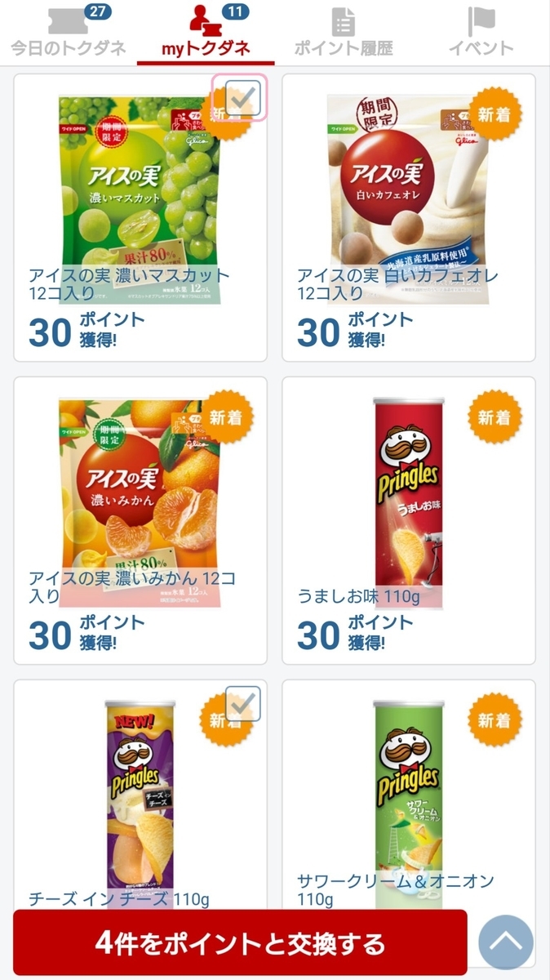Viewport: 550px width, 980px height.
Task: Click the 新着 badge on 白いカフェオレ card
Action: click(x=494, y=115)
